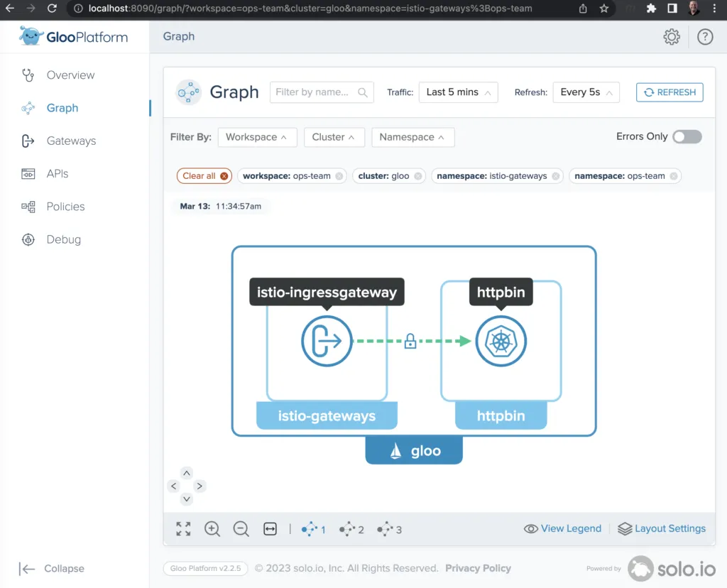Open the Refresh Every 5s dropdown
Screen dimensions: 727x588
[586, 92]
